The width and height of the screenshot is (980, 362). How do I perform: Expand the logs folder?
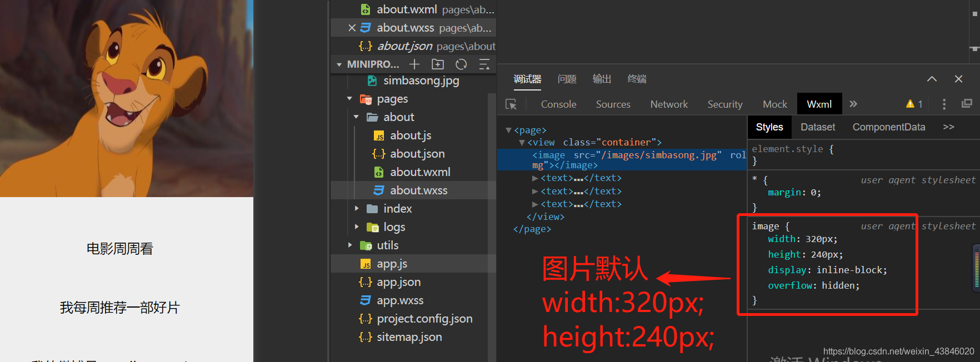coord(356,227)
